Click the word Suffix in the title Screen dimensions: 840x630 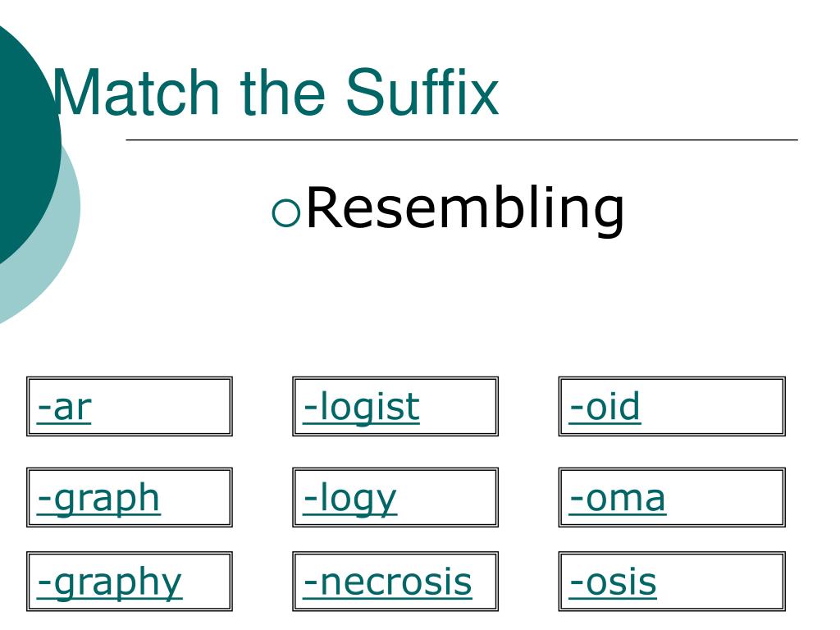pos(422,91)
